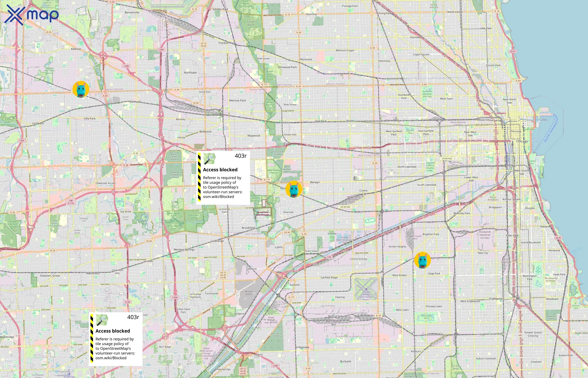This screenshot has width=588, height=378.
Task: Click the La Grange town label
Action: pos(217,241)
